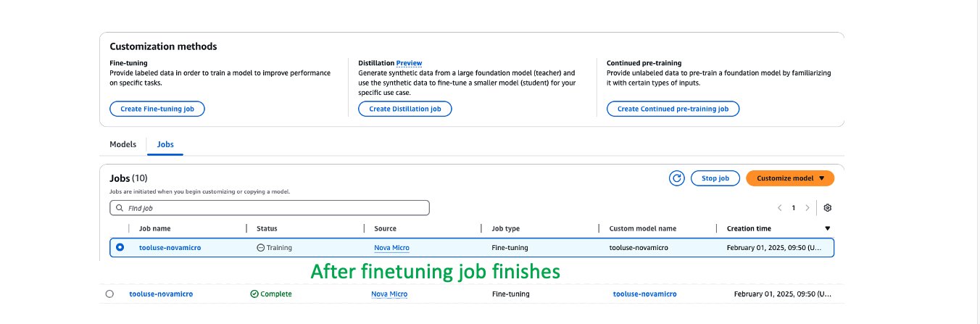This screenshot has height=324, width=980.
Task: Click the green Complete status icon
Action: (x=254, y=294)
